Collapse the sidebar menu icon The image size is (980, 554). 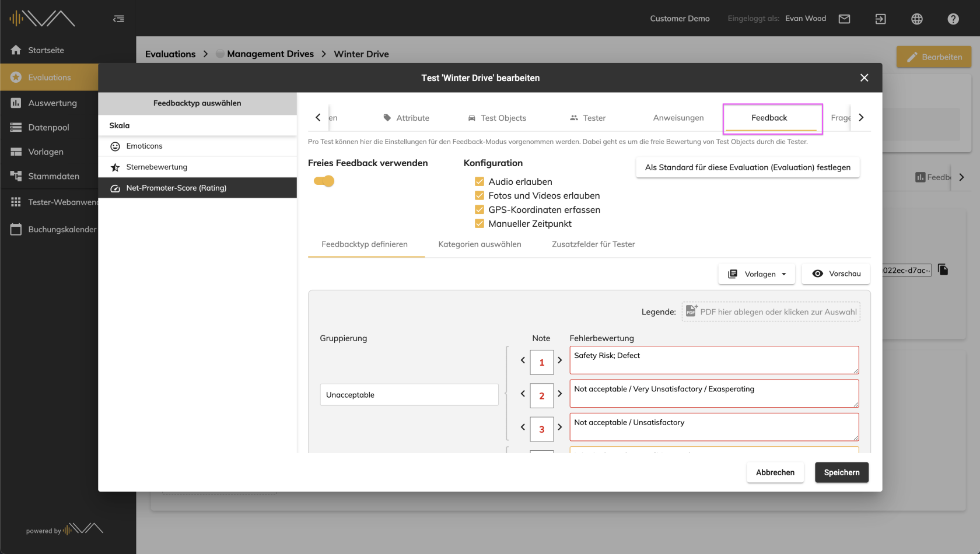tap(118, 19)
